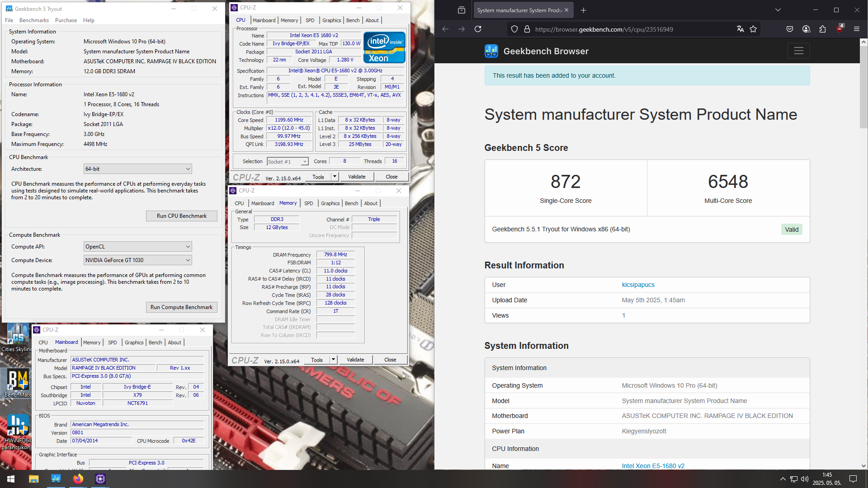Click the Valid badge on Geekbench result

coord(792,230)
